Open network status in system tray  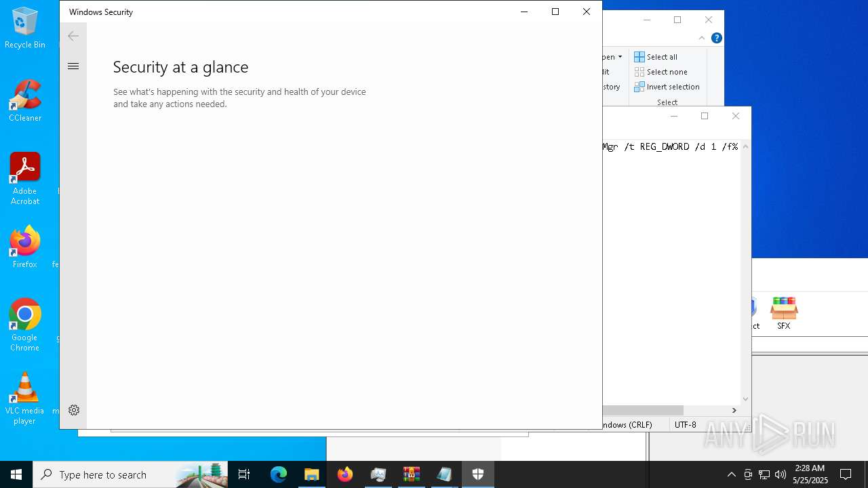click(x=764, y=474)
